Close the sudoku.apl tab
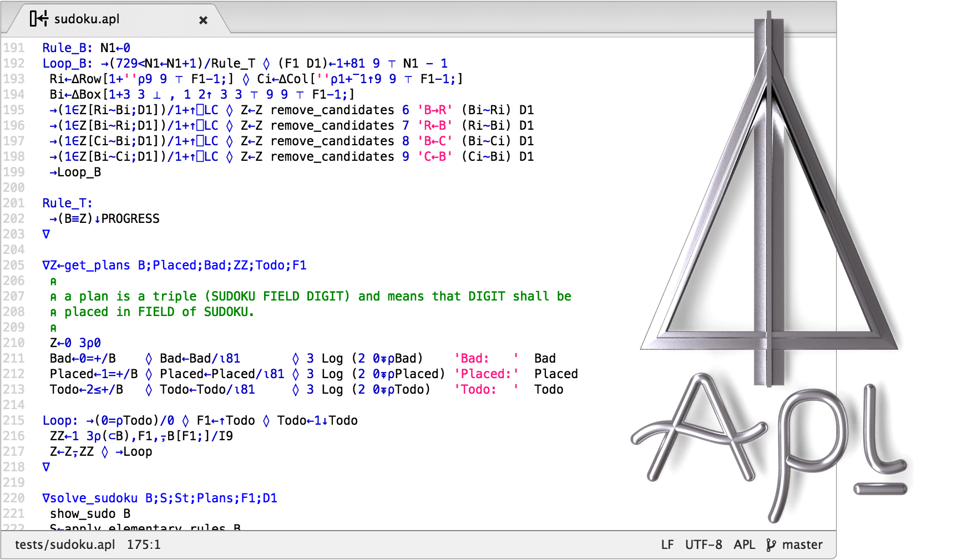The height and width of the screenshot is (560, 972). tap(203, 20)
